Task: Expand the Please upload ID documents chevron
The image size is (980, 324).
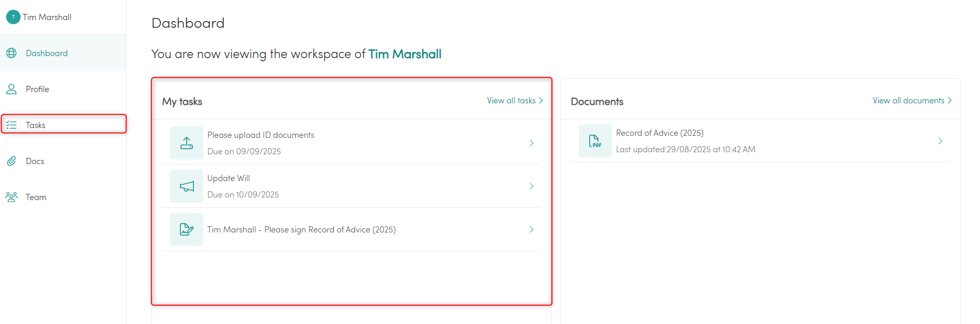Action: (532, 143)
